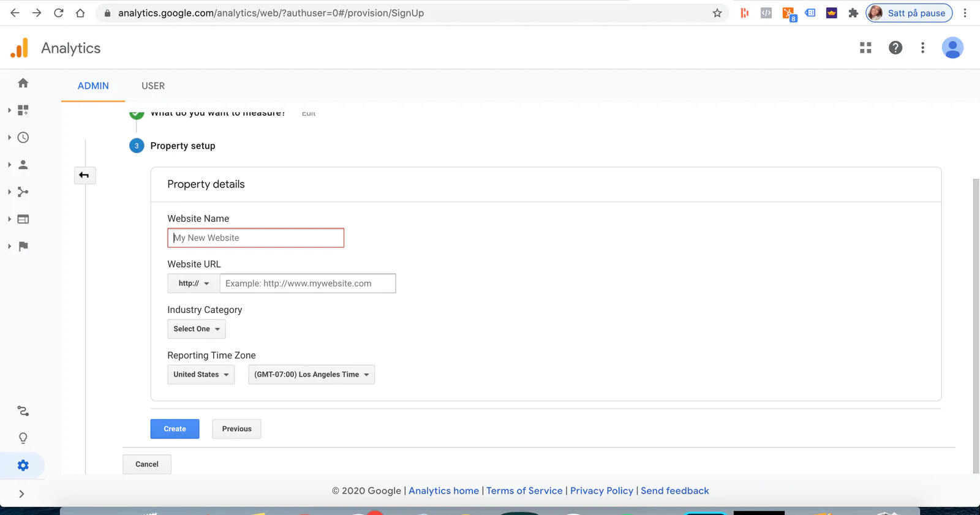Reload the page in the browser

coord(59,13)
